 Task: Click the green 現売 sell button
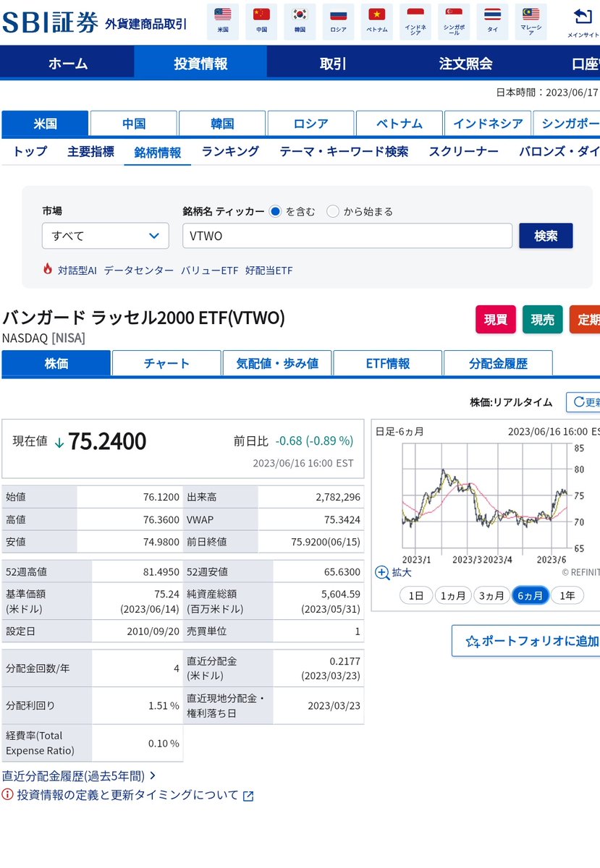coord(543,320)
